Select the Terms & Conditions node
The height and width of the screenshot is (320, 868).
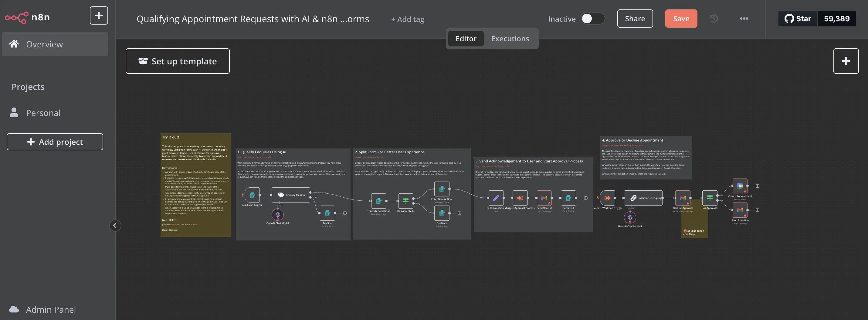pyautogui.click(x=379, y=201)
